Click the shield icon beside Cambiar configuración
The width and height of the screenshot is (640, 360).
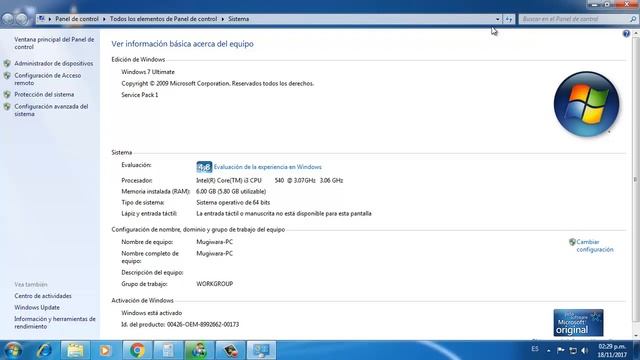(572, 242)
